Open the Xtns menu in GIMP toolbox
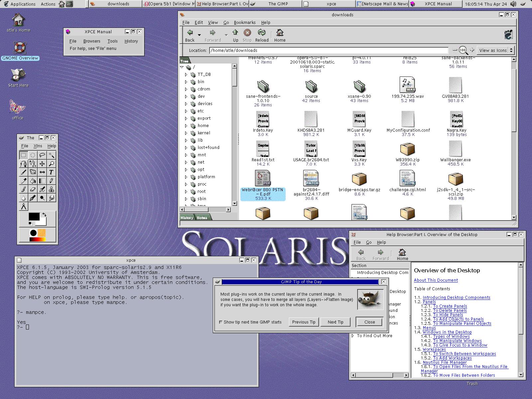The width and height of the screenshot is (532, 399). (x=38, y=146)
